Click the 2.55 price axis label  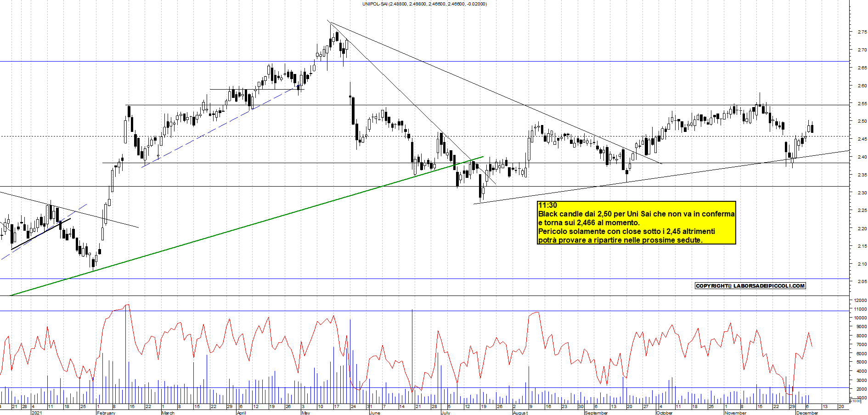862,104
